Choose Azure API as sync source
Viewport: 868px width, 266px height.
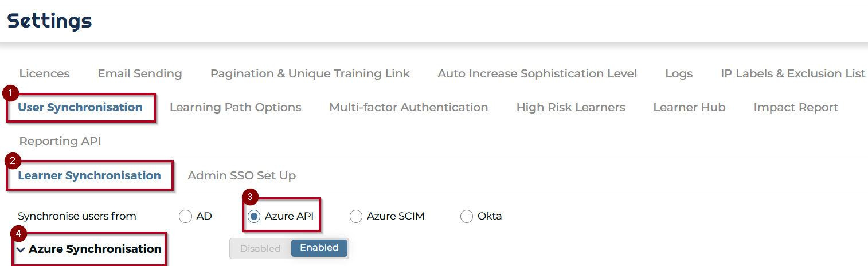(x=253, y=217)
